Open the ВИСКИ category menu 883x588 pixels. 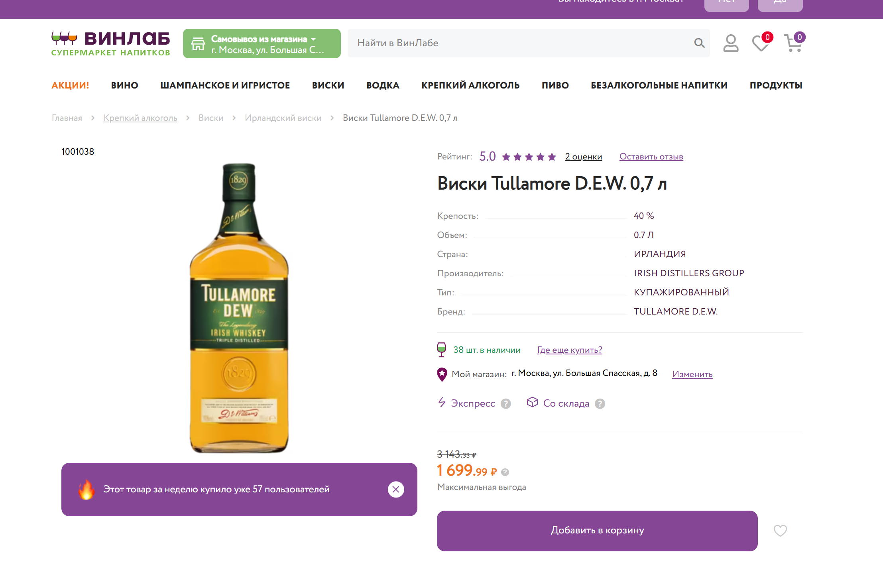click(x=328, y=85)
